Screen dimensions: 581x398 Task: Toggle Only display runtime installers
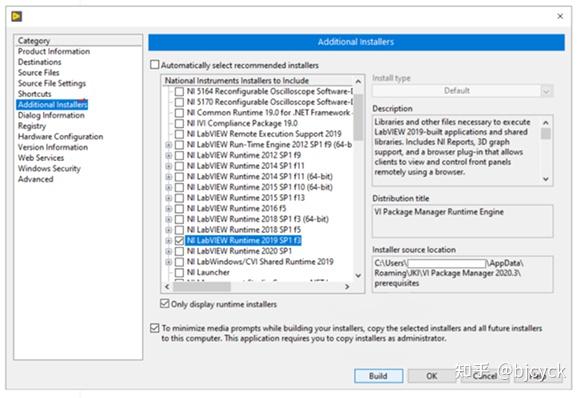[165, 304]
